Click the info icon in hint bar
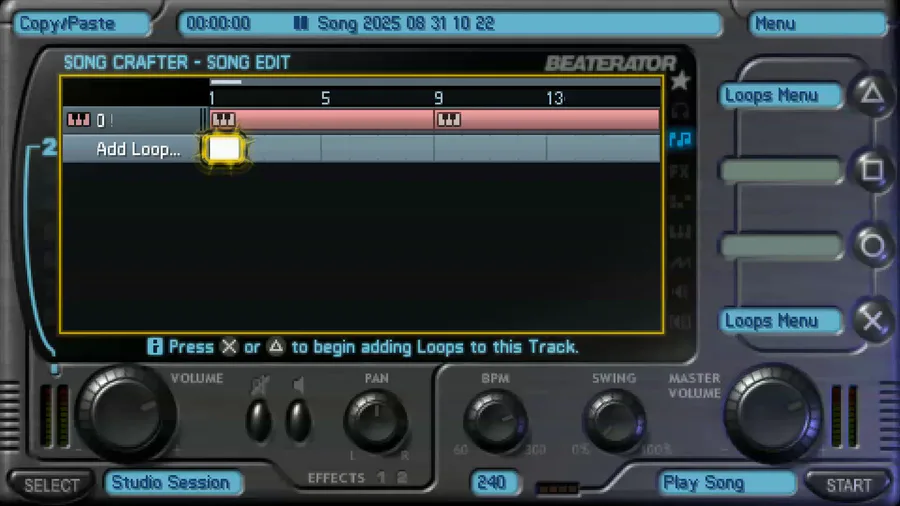 [x=154, y=347]
